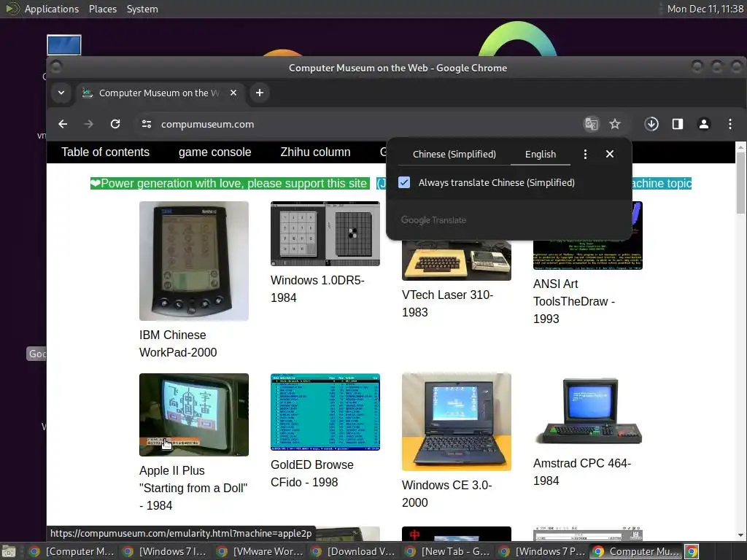
Task: Open the Windows 1.0DR5-1984 link
Action: 317,289
